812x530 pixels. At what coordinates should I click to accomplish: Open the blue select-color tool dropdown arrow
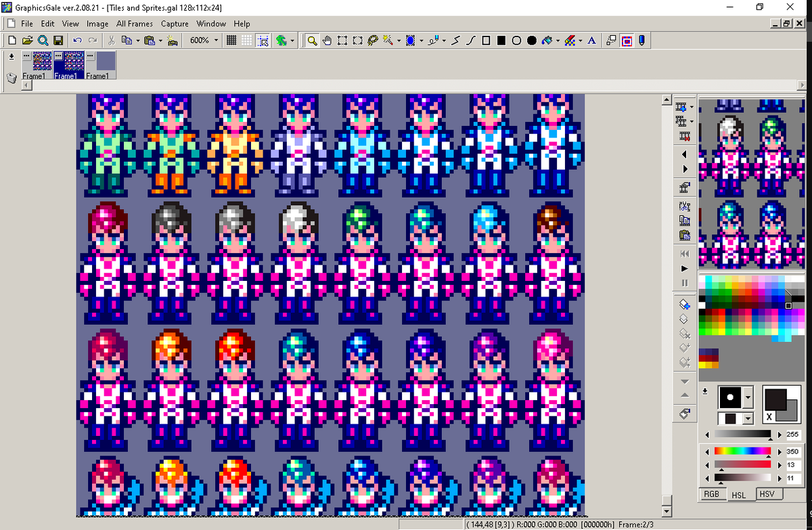[421, 41]
